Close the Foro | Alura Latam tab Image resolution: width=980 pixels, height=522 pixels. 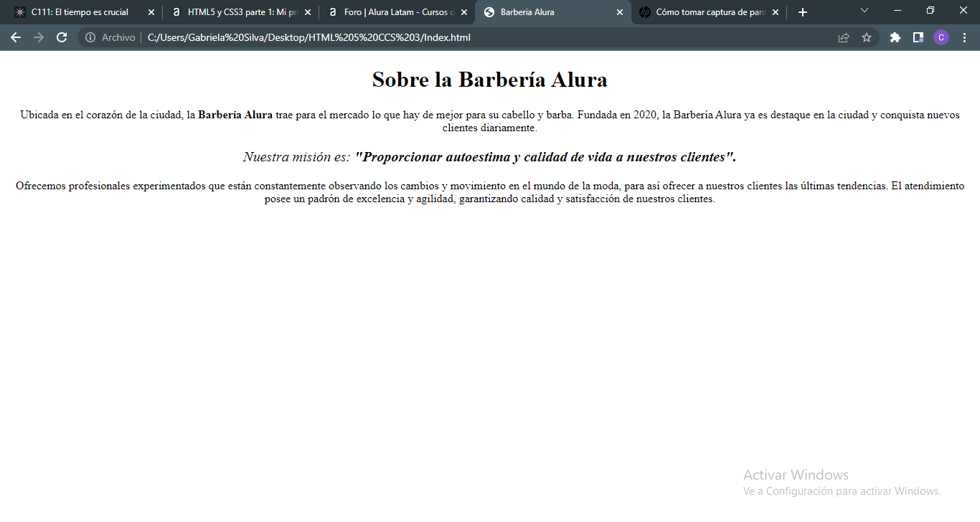[x=463, y=12]
